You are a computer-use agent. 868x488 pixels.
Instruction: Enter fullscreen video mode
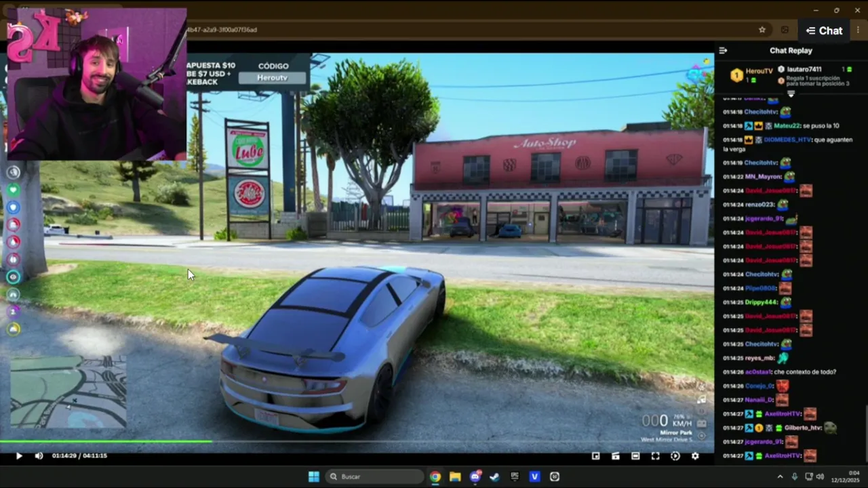(x=655, y=456)
